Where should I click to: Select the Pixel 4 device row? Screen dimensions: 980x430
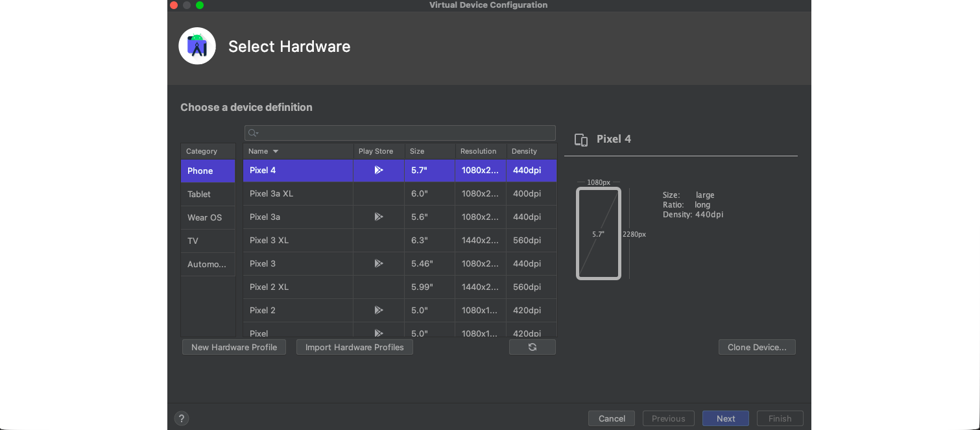pos(400,171)
